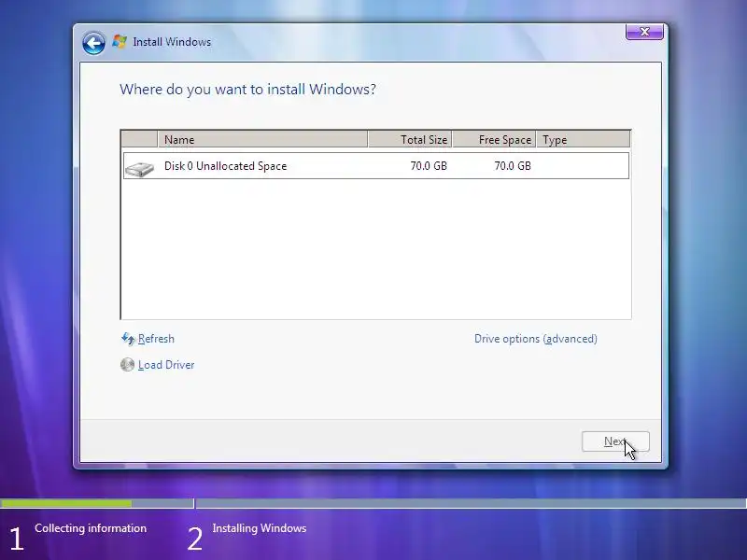The width and height of the screenshot is (747, 560).
Task: Sort by the Free Space column header
Action: (x=494, y=139)
